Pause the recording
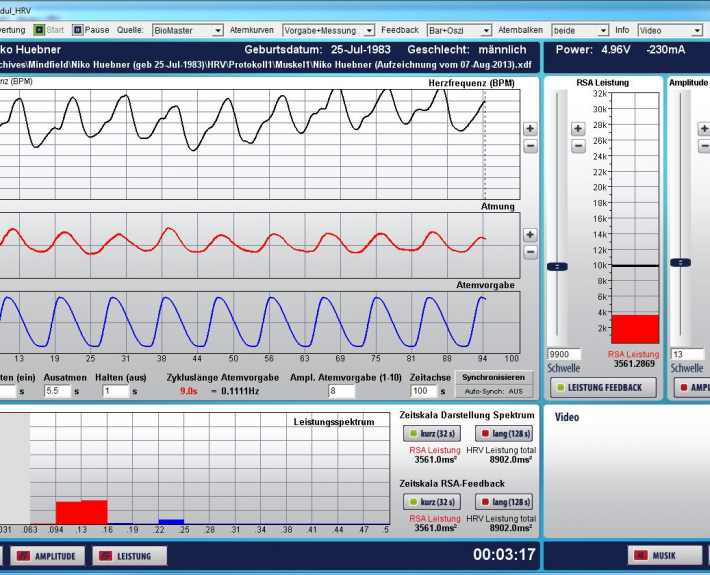Screen dimensions: 710x575 tap(91, 30)
